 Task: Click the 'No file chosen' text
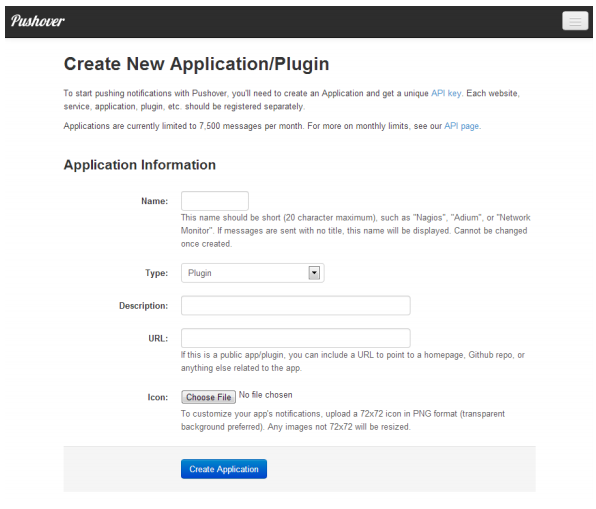[266, 395]
